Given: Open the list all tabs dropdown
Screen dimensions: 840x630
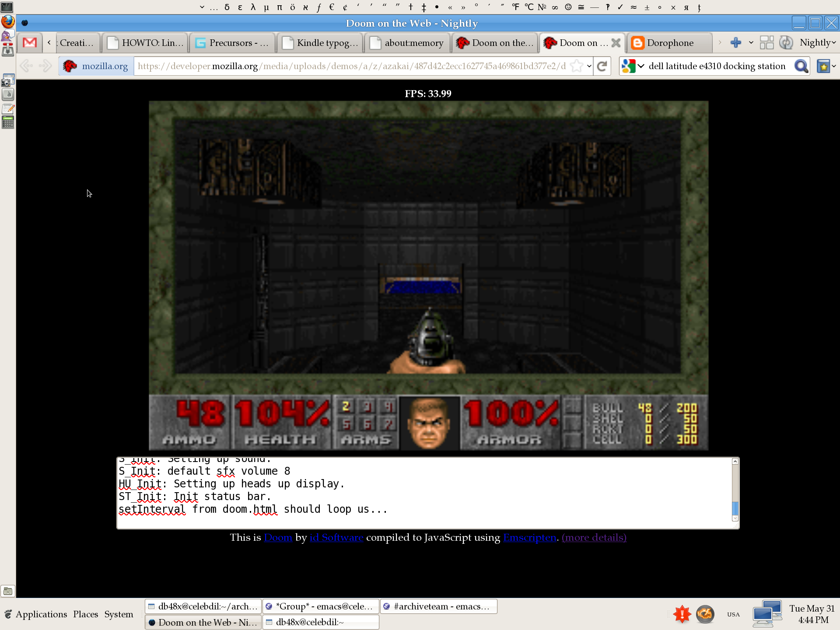Looking at the screenshot, I should (x=751, y=42).
